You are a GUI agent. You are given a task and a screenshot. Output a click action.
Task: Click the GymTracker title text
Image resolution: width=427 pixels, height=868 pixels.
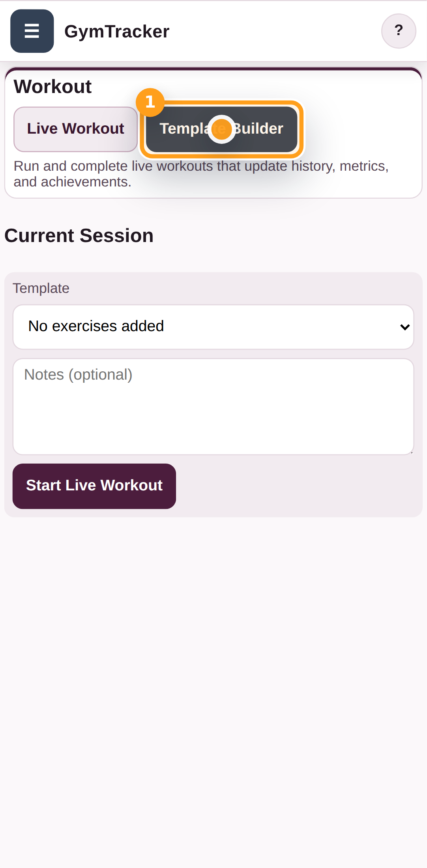point(117,31)
